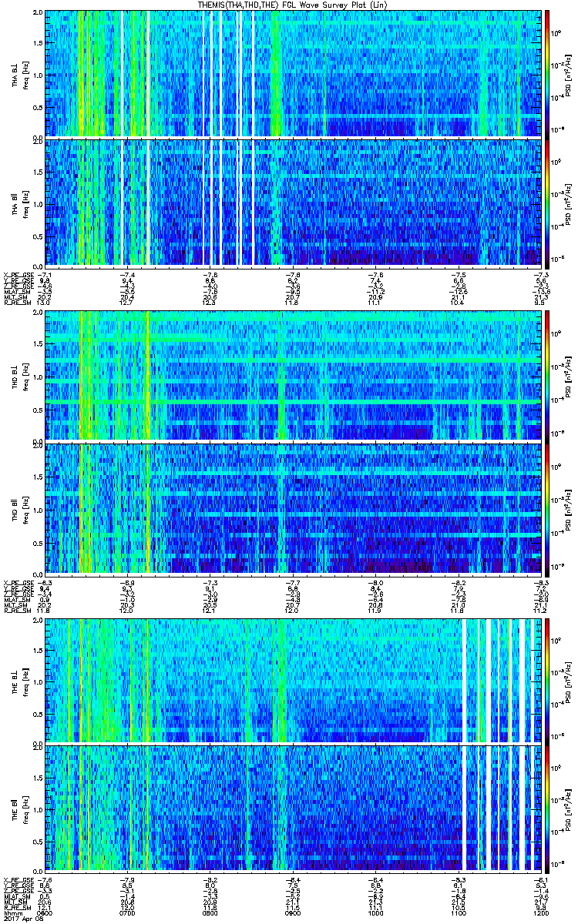578x924 pixels.
Task: Click the 0900 time tick label
Action: click(293, 912)
